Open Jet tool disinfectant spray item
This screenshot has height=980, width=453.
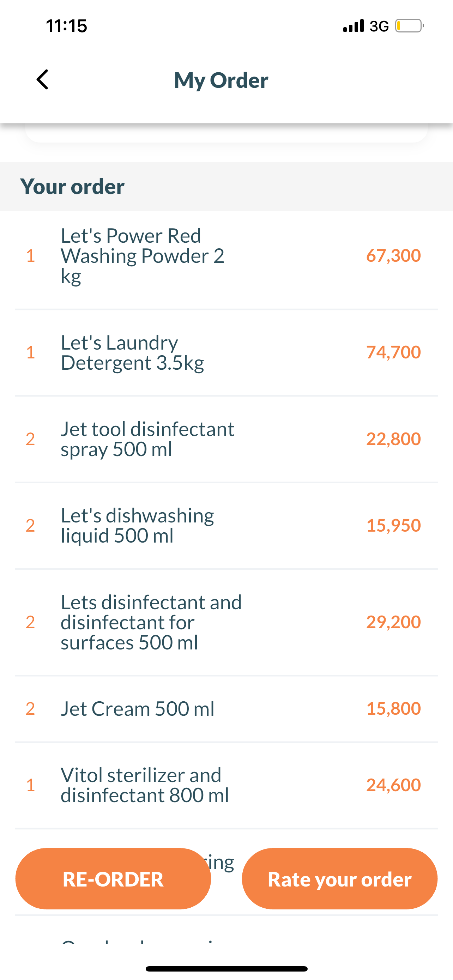(147, 439)
